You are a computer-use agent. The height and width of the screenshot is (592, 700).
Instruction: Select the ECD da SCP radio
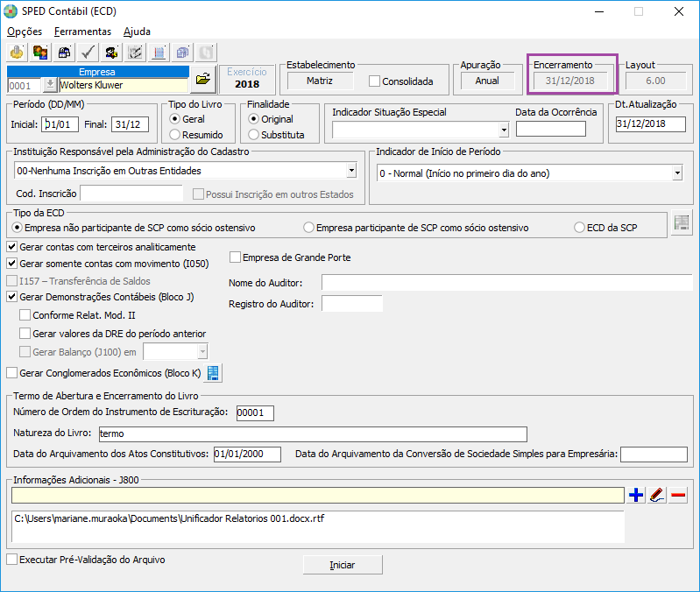579,228
